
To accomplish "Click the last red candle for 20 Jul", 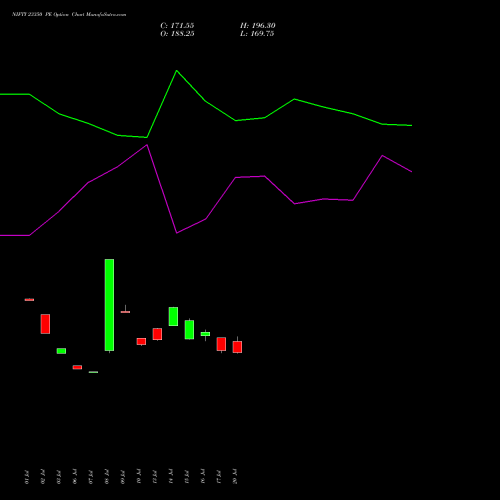I will 237,347.
